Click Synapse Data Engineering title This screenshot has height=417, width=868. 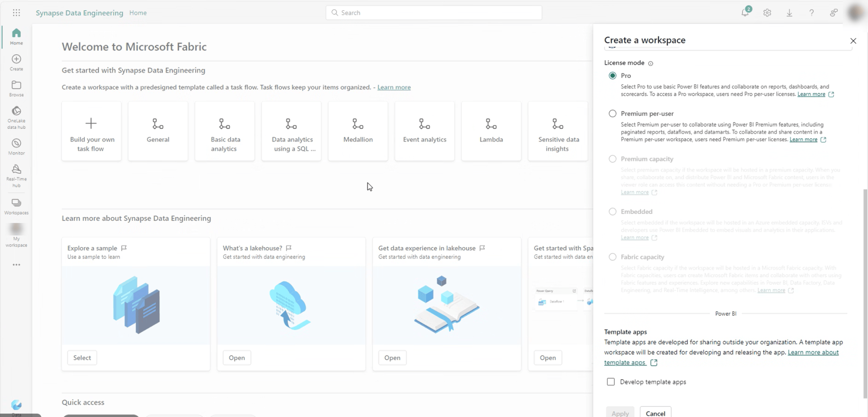click(79, 13)
